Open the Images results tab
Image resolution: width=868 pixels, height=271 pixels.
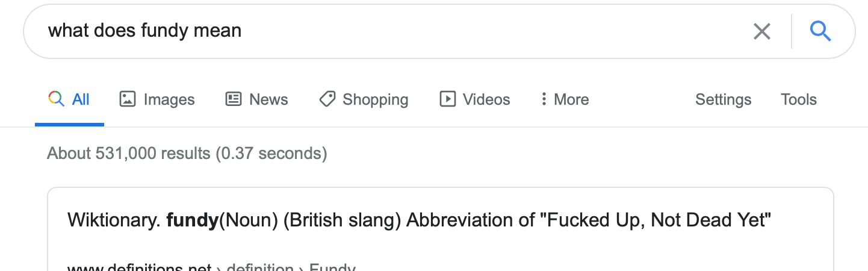pos(169,99)
